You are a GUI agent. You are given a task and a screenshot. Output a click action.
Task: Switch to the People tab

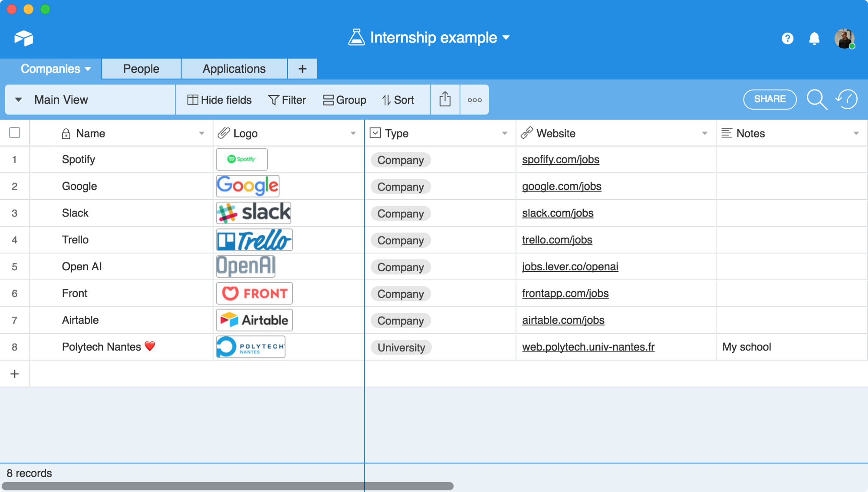point(141,69)
